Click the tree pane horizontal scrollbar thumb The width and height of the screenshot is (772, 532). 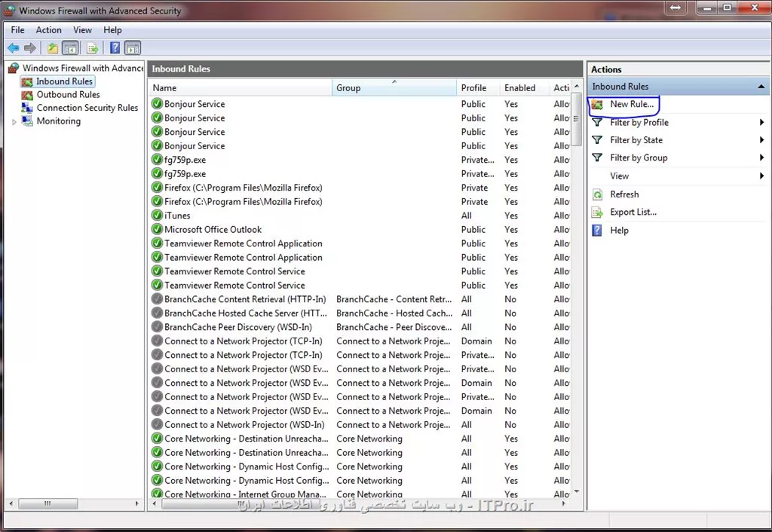click(47, 503)
